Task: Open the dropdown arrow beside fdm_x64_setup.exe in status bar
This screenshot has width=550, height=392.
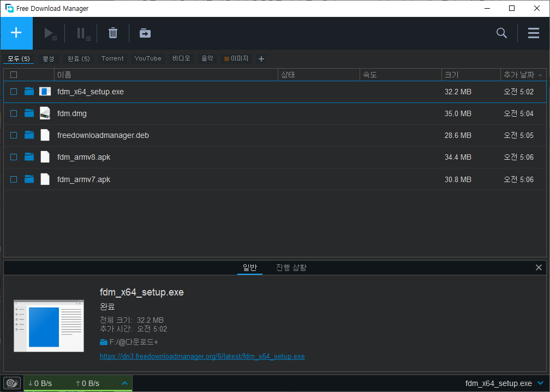Action: click(x=541, y=383)
